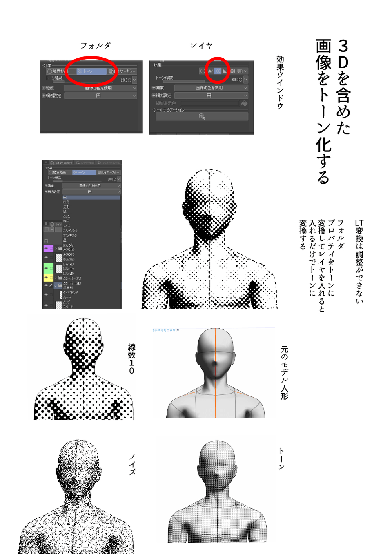Click two-row layout icon below layer palette toolbar

tap(46, 241)
